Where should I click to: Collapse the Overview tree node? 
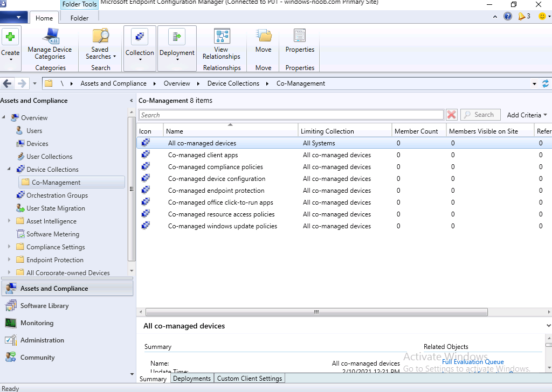pyautogui.click(x=4, y=117)
